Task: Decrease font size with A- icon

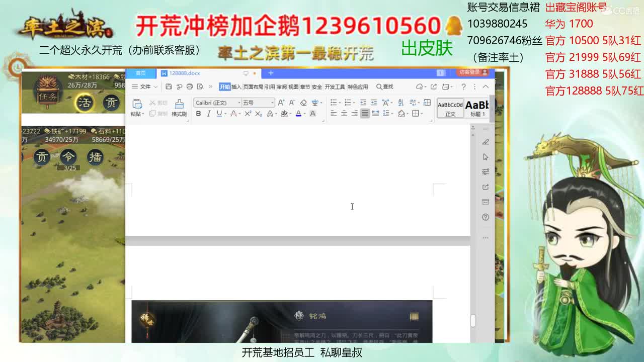Action: (x=292, y=103)
